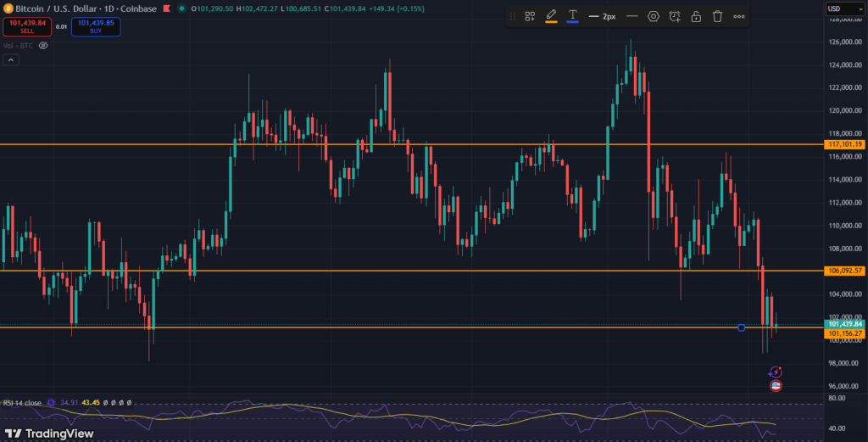Click the 98,000.00 price scale label
Screen dimensions: 868x442
tap(845, 363)
